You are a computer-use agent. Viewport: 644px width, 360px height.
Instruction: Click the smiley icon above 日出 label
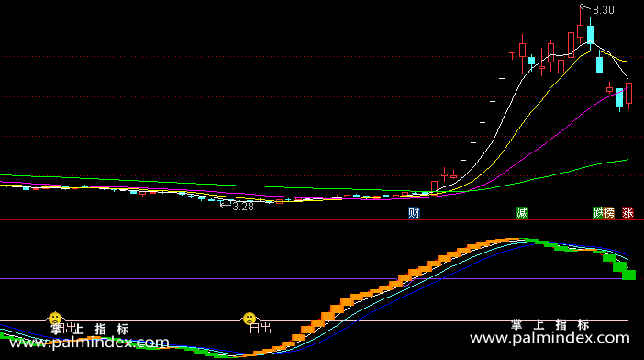click(250, 319)
